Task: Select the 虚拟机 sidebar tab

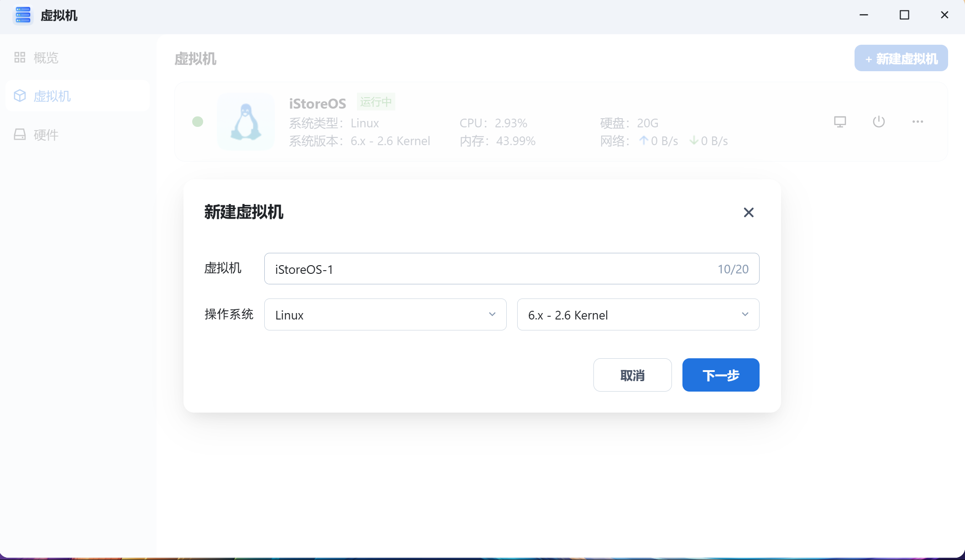Action: pyautogui.click(x=52, y=96)
